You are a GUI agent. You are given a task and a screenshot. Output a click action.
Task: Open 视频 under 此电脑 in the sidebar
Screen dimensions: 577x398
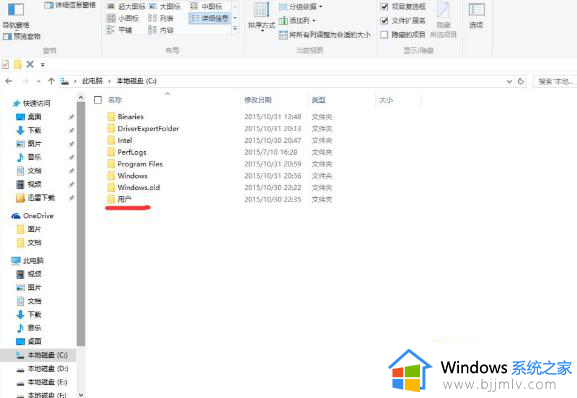click(x=34, y=274)
